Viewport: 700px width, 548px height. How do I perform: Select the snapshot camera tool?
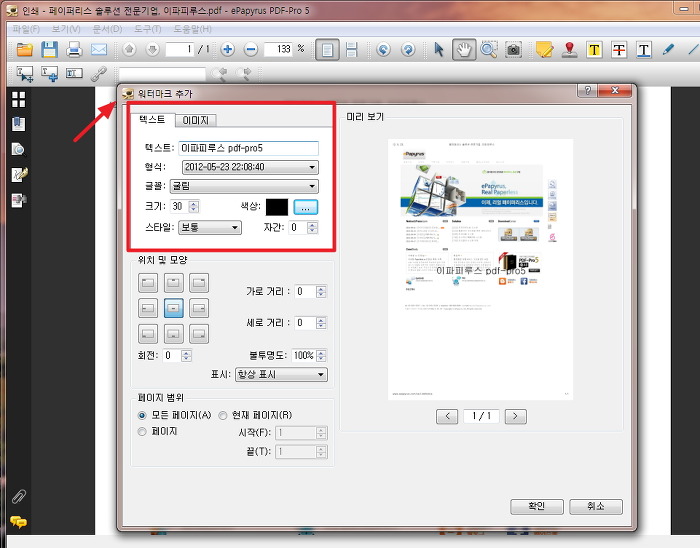coord(513,50)
